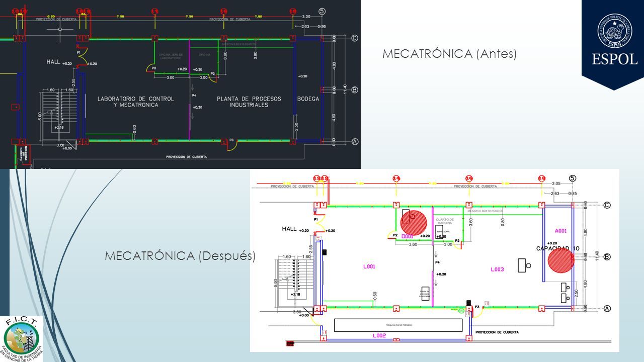Click axis bubble A in the Antes drawing
644x362 pixels.
[x=354, y=142]
